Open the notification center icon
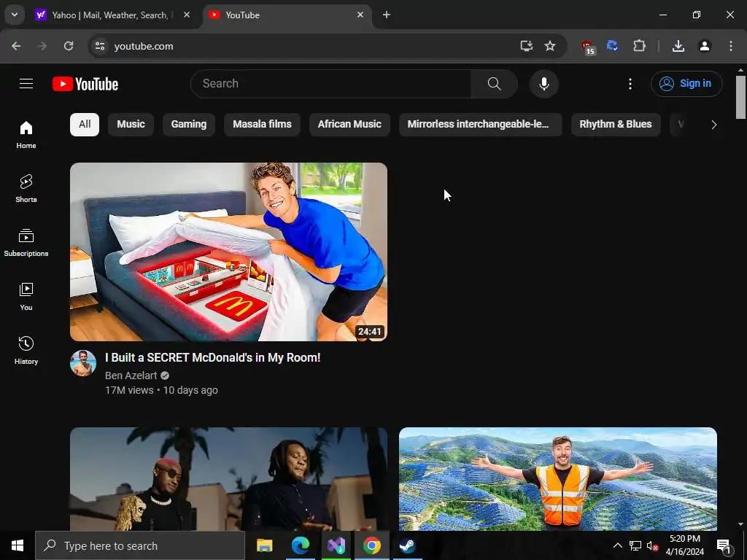Image resolution: width=747 pixels, height=560 pixels. pyautogui.click(x=724, y=547)
